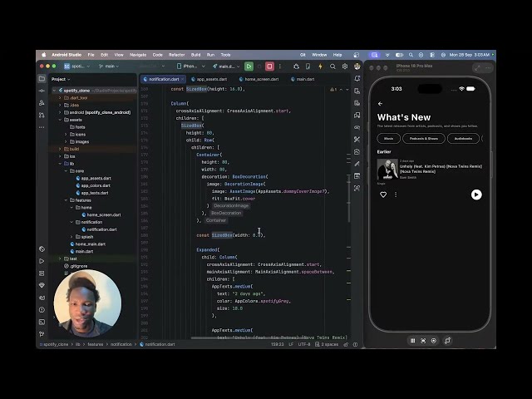Image resolution: width=532 pixels, height=399 pixels.
Task: Click the three-dot icon beside the heart
Action: point(396,195)
